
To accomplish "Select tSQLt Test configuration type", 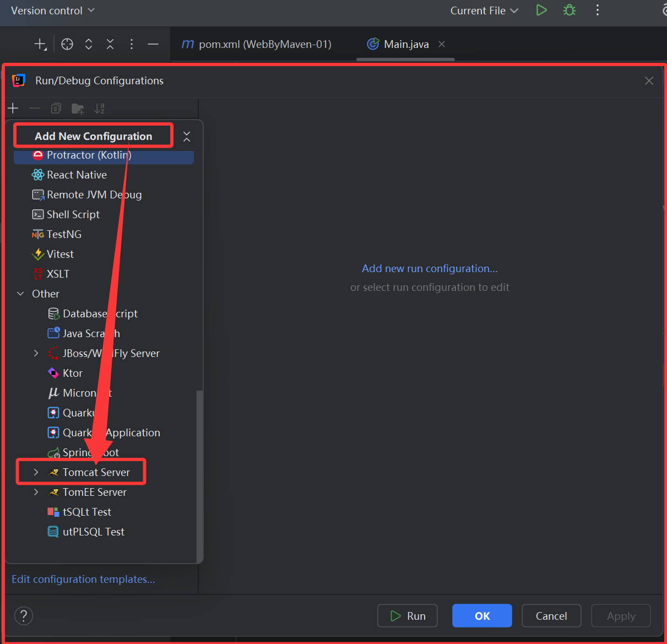I will (104, 512).
